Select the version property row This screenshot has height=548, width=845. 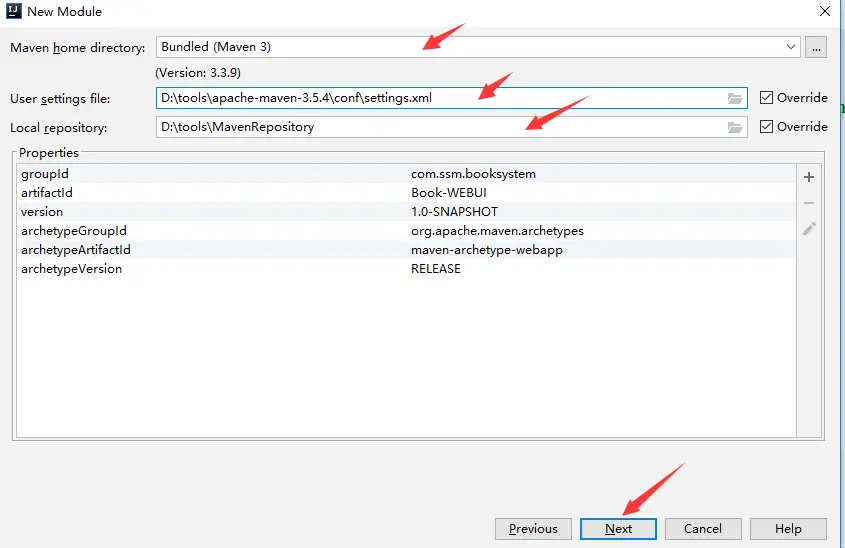click(x=406, y=212)
